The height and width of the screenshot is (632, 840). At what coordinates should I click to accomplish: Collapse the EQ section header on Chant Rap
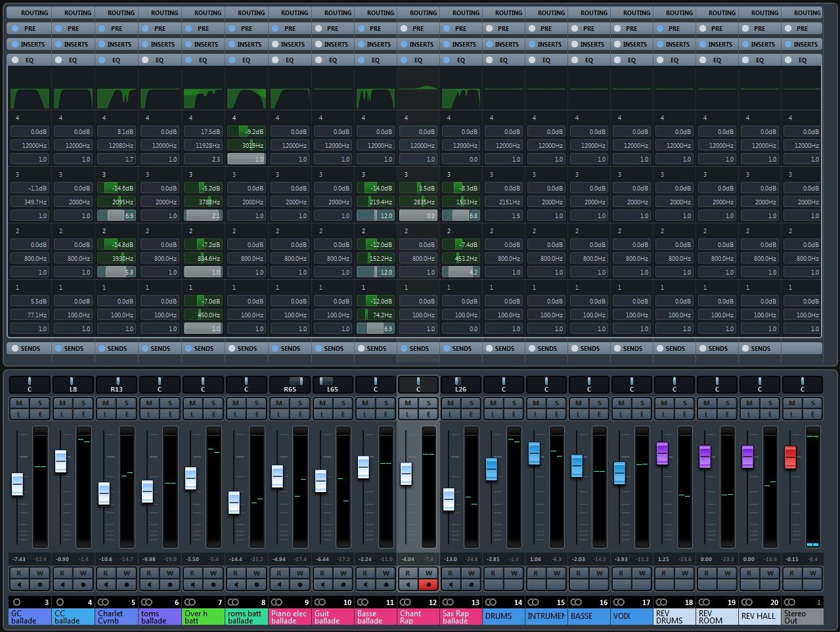click(x=418, y=60)
